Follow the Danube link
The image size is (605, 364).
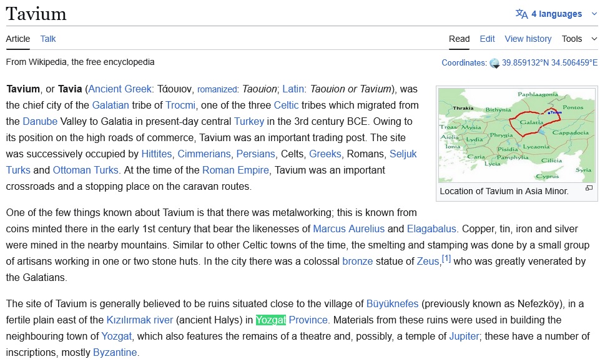point(40,122)
